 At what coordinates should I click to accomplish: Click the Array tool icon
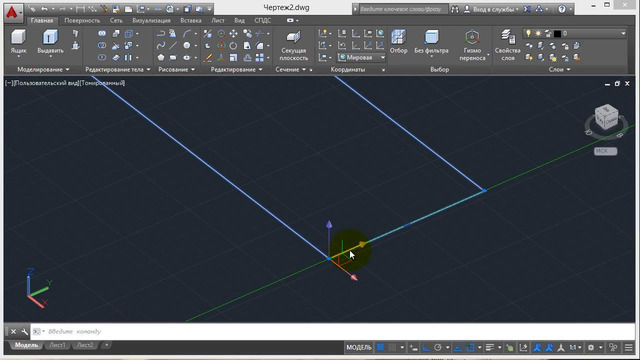[x=260, y=57]
